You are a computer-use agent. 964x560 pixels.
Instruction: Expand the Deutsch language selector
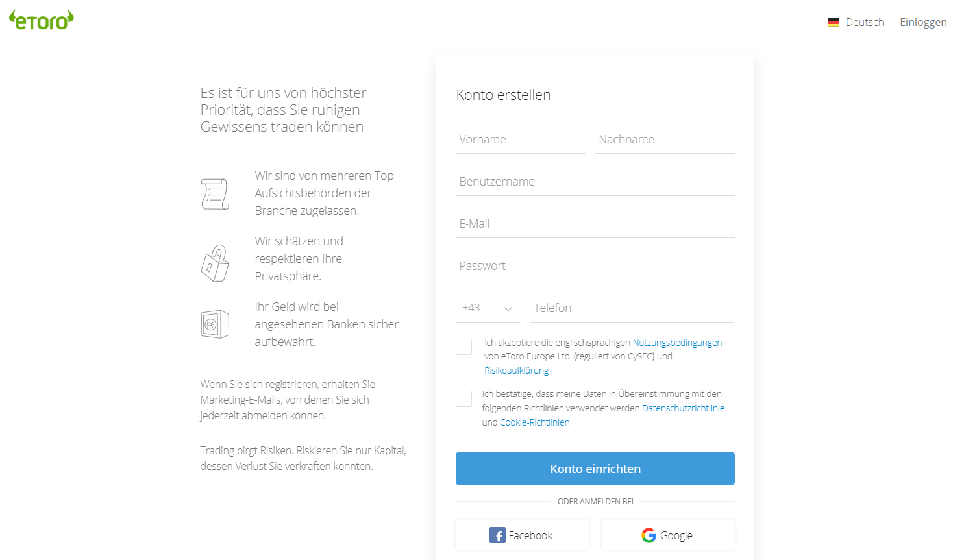(856, 23)
